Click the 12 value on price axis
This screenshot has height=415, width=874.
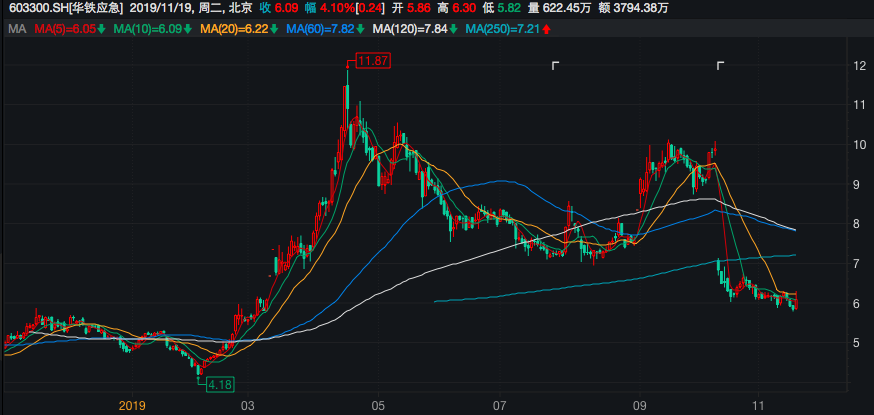858,66
